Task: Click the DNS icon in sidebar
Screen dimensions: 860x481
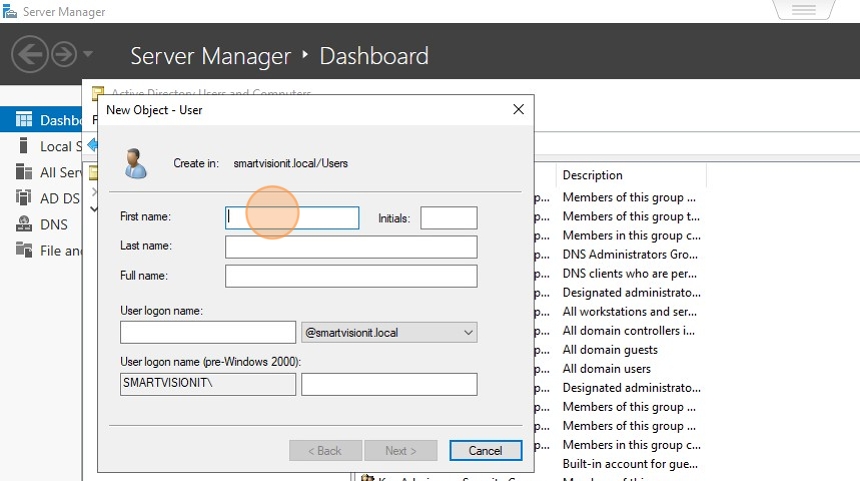Action: coord(24,224)
